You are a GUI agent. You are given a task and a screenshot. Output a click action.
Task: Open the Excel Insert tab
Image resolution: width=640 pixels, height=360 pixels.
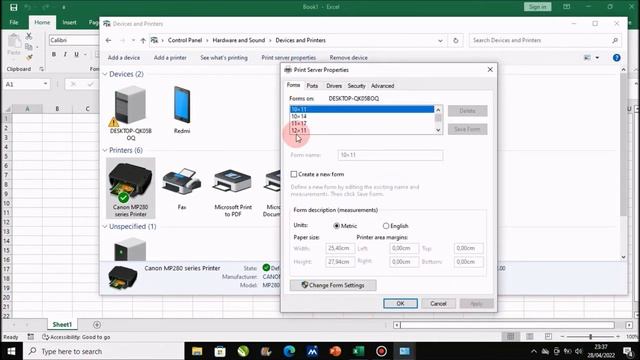(x=69, y=22)
